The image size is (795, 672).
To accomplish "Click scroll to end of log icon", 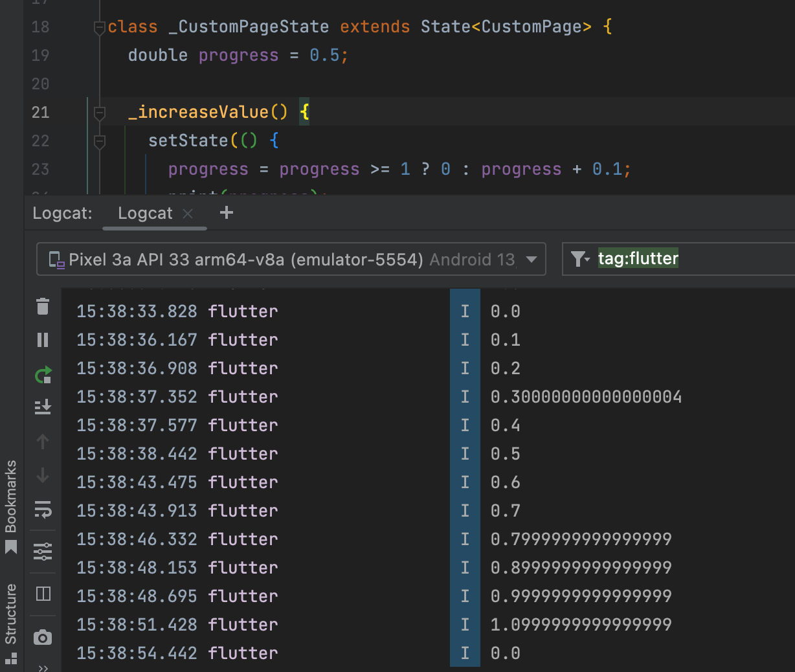I will point(43,407).
